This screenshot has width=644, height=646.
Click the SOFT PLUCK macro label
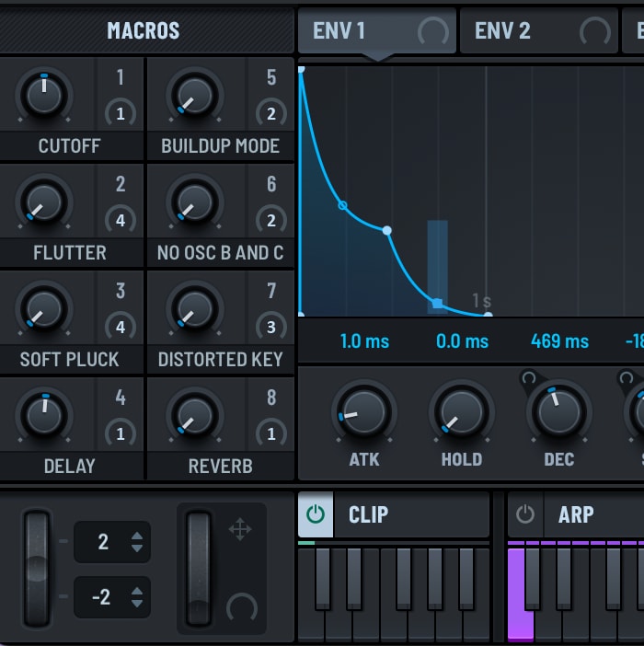tap(69, 359)
